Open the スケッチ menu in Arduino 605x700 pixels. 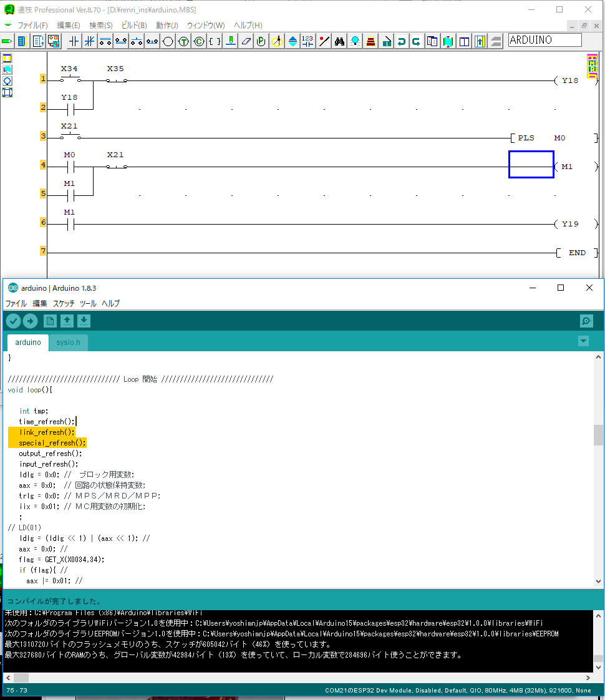pyautogui.click(x=64, y=304)
